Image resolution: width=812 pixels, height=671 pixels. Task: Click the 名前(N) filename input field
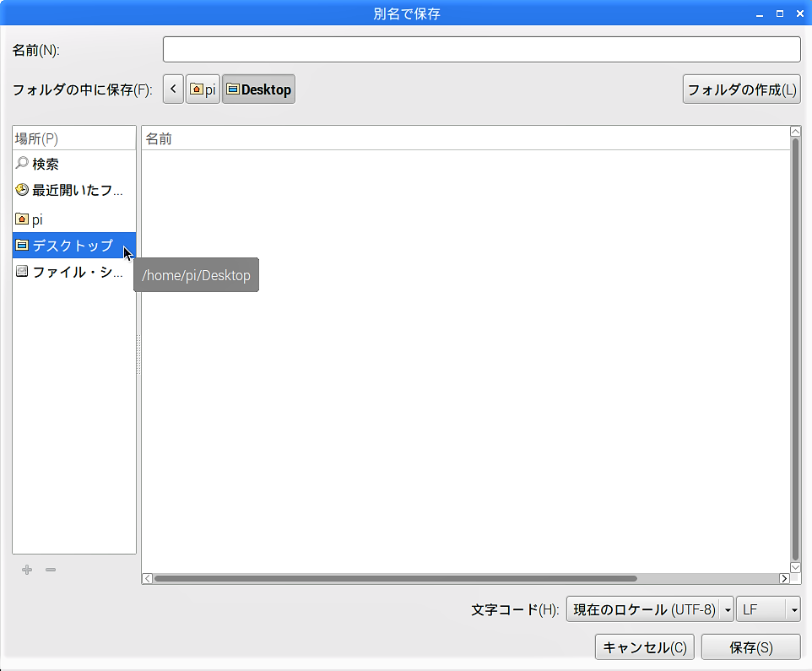click(x=481, y=50)
